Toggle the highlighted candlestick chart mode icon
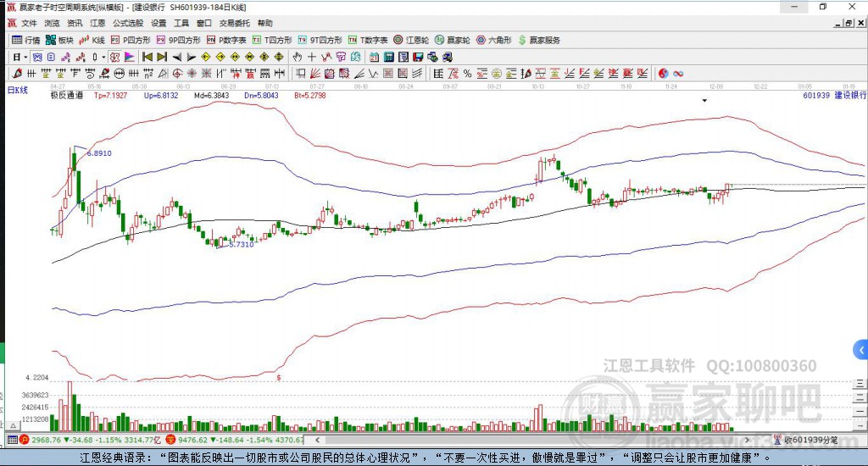This screenshot has width=868, height=466. pyautogui.click(x=37, y=57)
